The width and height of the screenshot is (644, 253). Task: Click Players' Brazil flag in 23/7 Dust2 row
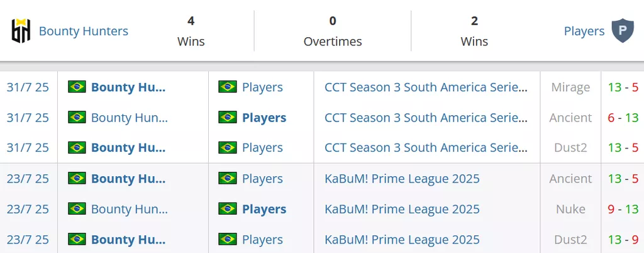click(228, 239)
